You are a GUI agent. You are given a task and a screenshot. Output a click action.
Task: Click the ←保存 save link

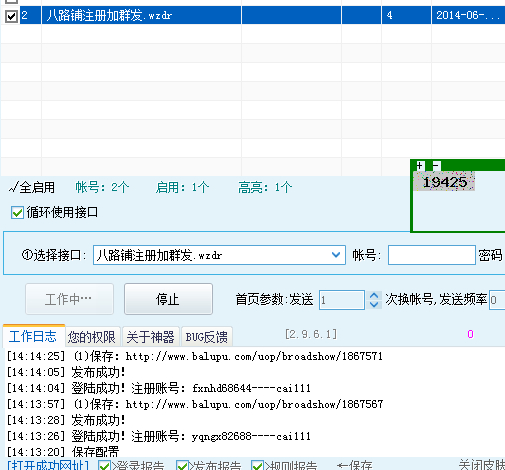pyautogui.click(x=354, y=465)
